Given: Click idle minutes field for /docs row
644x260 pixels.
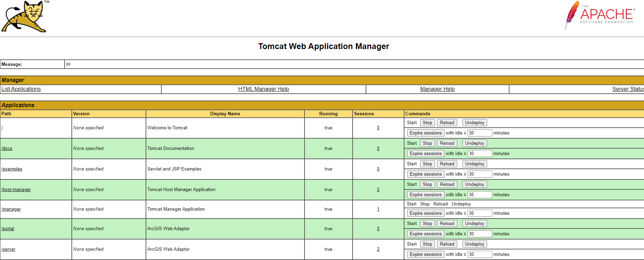Looking at the screenshot, I should 480,154.
